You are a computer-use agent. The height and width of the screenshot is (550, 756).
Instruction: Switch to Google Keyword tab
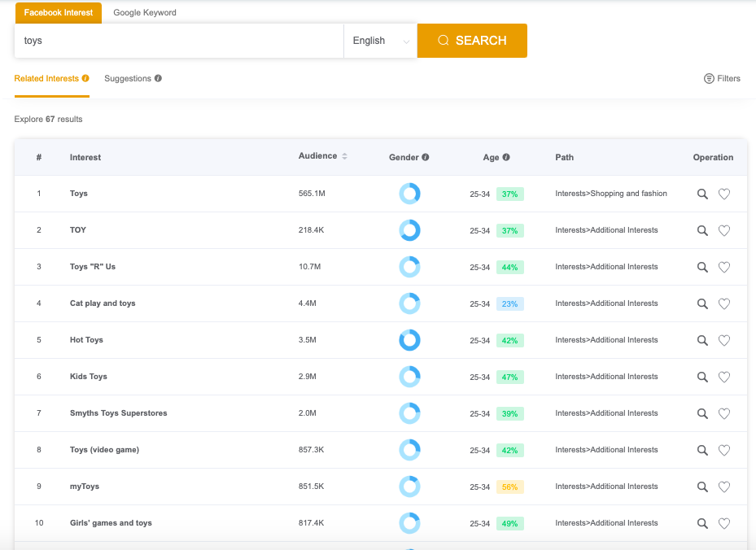145,12
